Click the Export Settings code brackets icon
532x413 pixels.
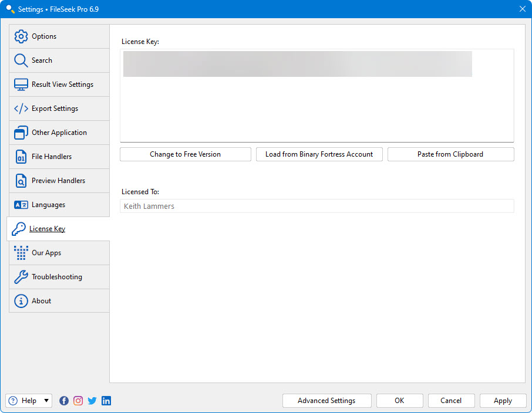pos(21,109)
